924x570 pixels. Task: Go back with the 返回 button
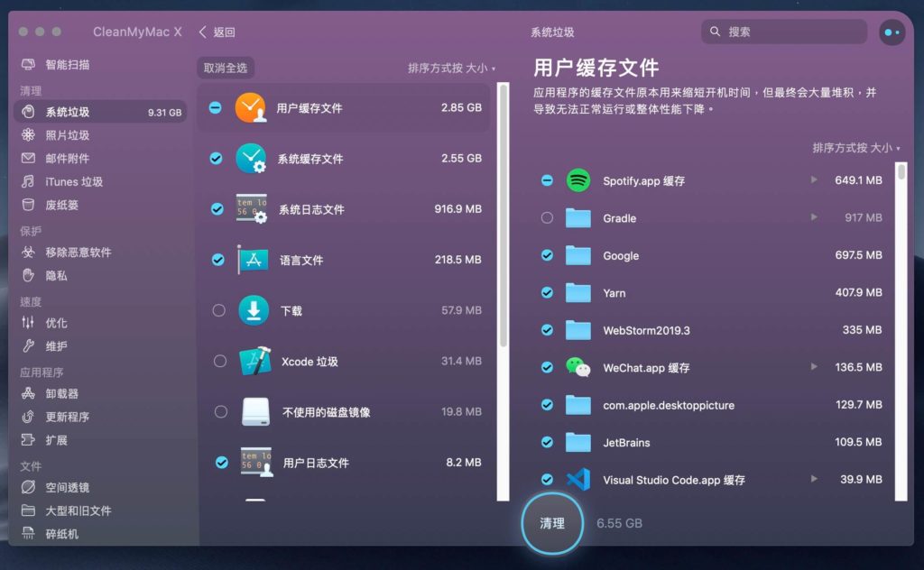pyautogui.click(x=217, y=32)
